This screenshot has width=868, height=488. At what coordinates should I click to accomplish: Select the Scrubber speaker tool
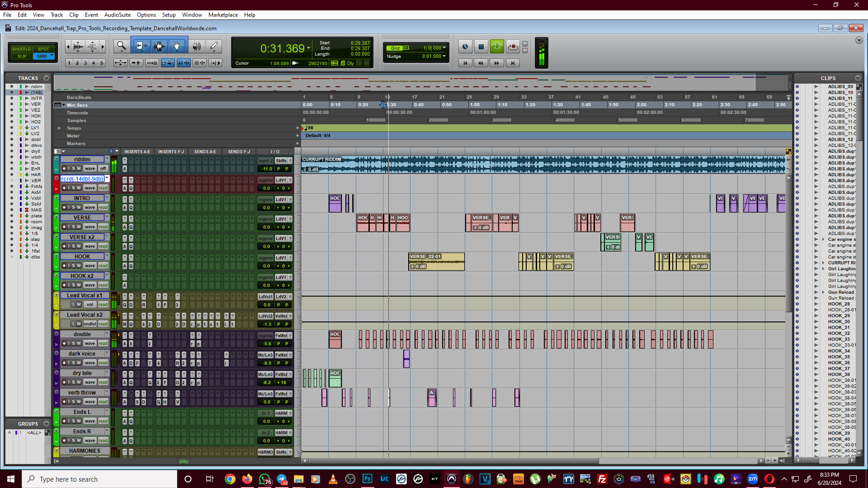pyautogui.click(x=197, y=46)
